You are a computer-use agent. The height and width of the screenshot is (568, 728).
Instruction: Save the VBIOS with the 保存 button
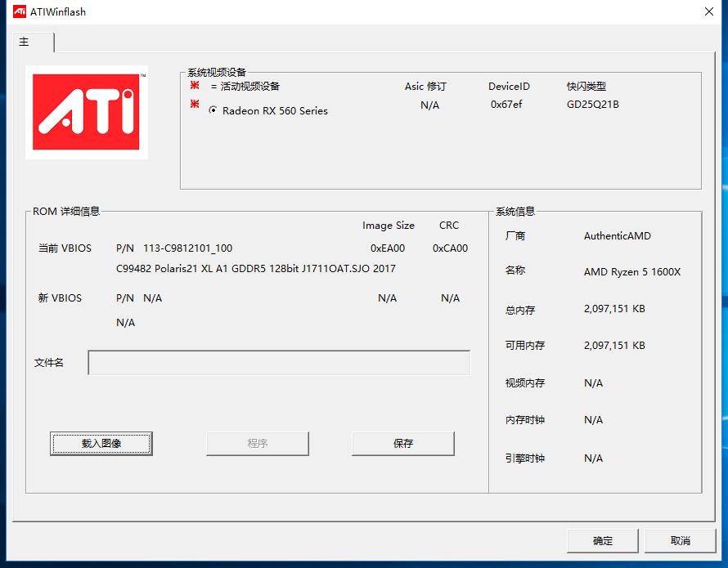tap(403, 444)
